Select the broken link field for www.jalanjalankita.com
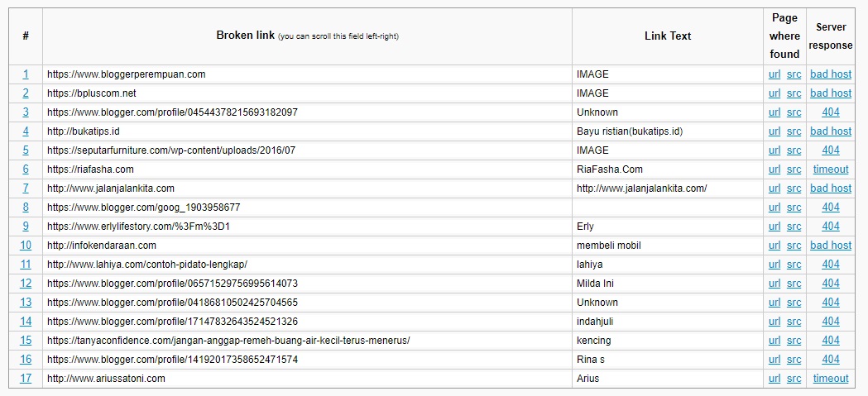 click(307, 188)
